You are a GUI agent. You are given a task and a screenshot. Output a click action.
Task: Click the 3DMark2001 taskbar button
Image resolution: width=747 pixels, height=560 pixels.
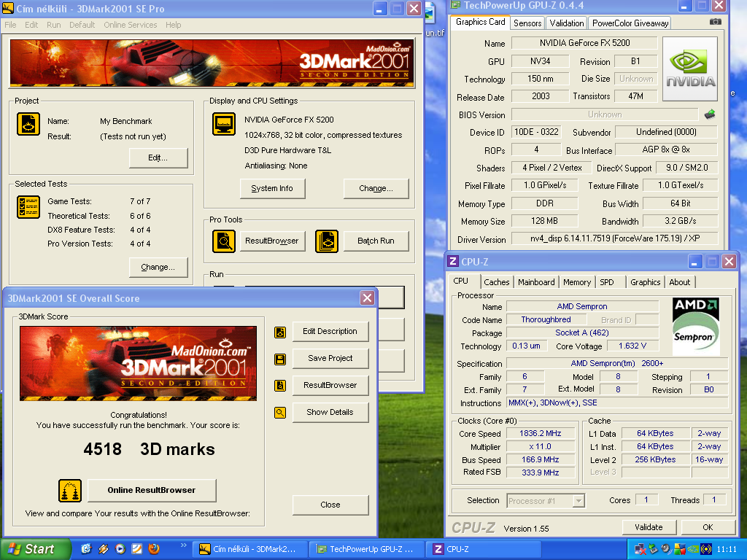249,549
